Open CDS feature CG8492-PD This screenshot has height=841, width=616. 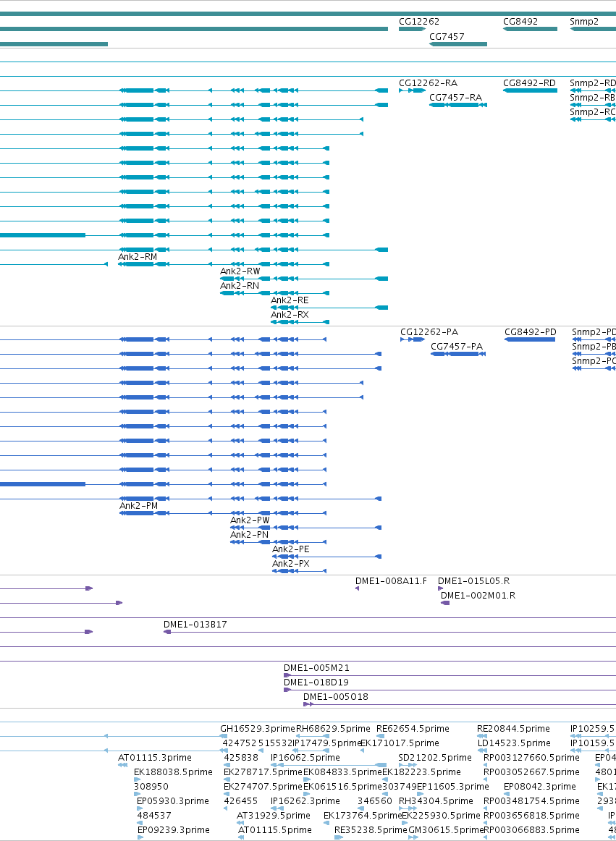(530, 332)
